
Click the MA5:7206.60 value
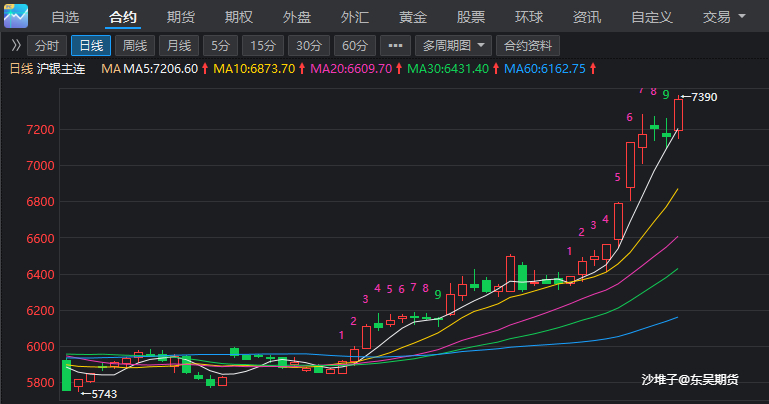160,69
